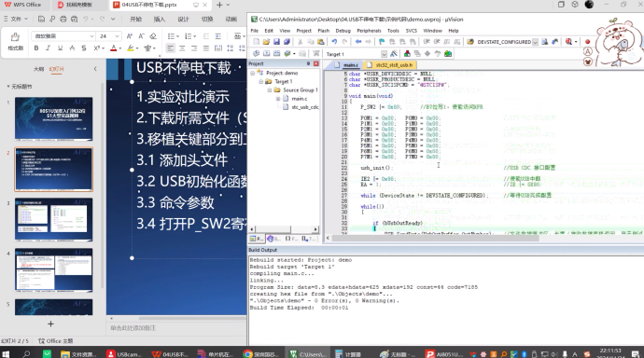
Task: Open yellow text highlight color swatch
Action: [x=131, y=48]
